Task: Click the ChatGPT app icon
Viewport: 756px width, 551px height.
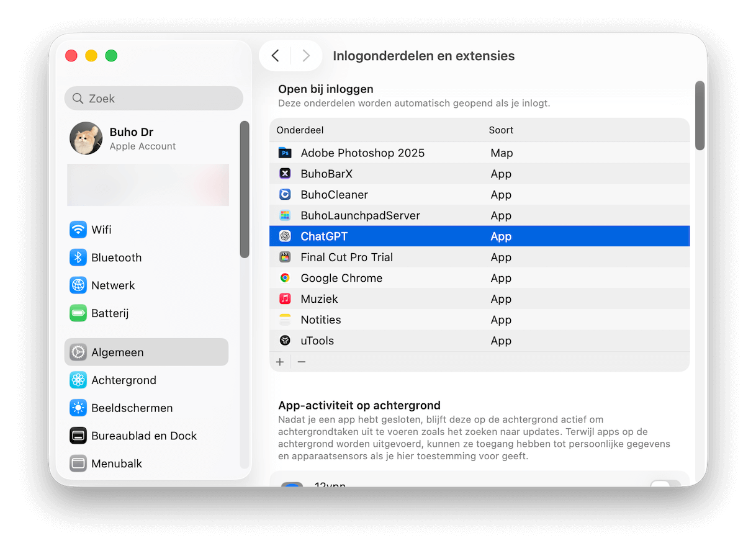Action: point(285,236)
